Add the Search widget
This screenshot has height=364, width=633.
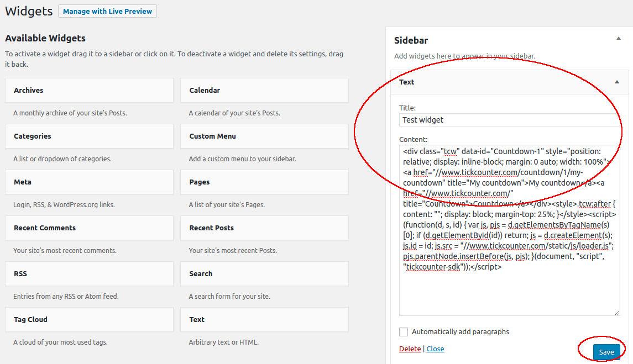click(264, 274)
